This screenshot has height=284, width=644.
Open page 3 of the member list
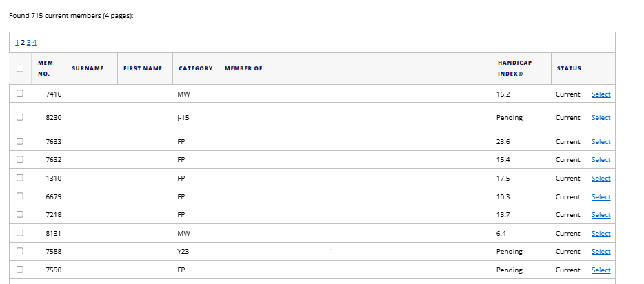pos(28,43)
